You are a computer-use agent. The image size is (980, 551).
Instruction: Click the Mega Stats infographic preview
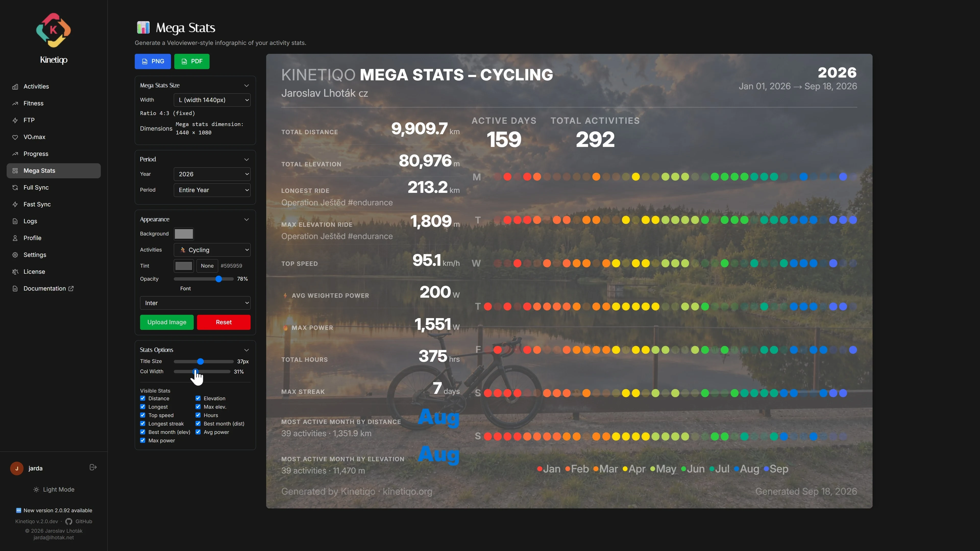pos(569,281)
